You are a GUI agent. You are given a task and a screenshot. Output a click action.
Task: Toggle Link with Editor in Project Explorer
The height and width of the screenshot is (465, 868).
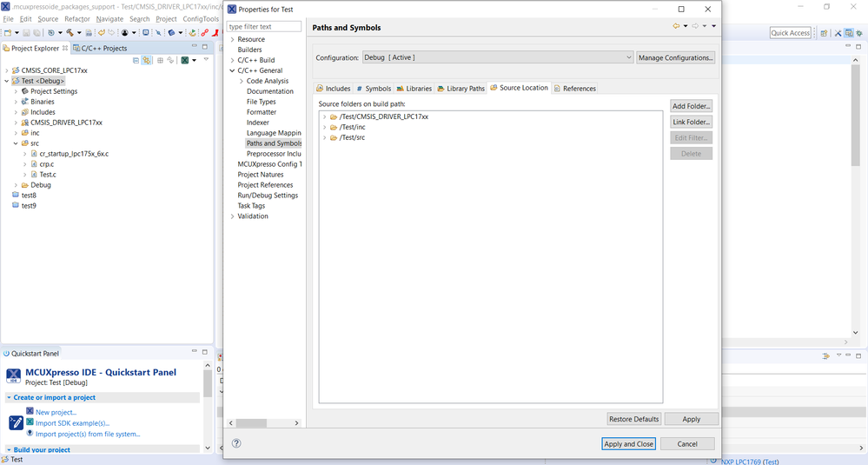146,60
